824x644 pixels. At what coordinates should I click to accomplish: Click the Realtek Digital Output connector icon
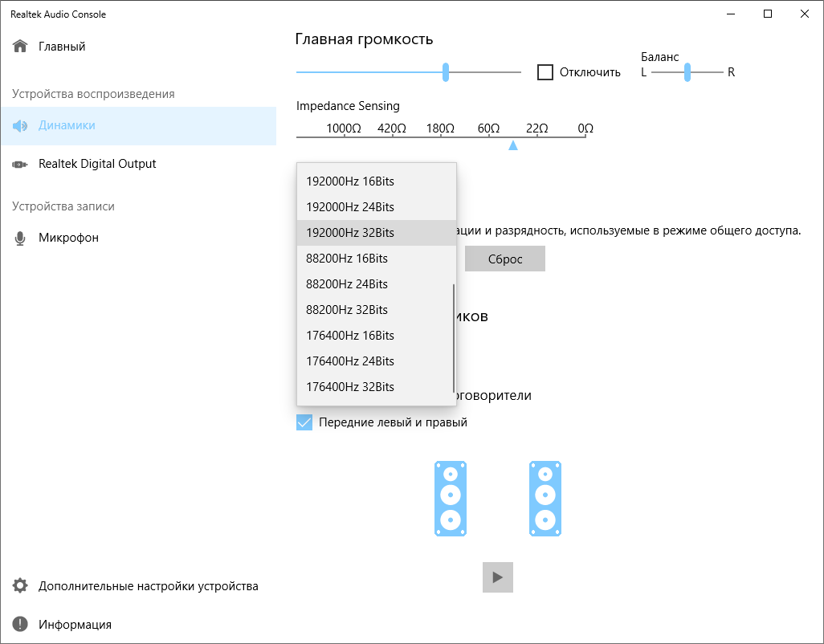pos(20,165)
